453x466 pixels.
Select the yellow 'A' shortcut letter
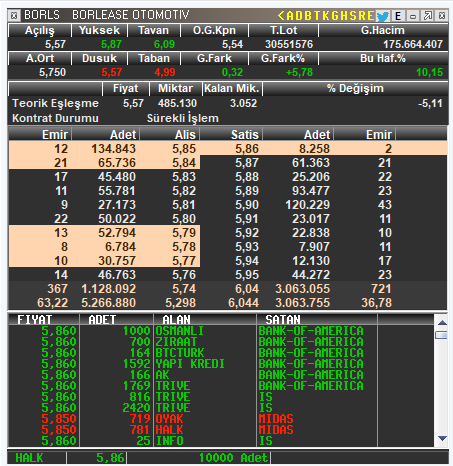pos(290,15)
